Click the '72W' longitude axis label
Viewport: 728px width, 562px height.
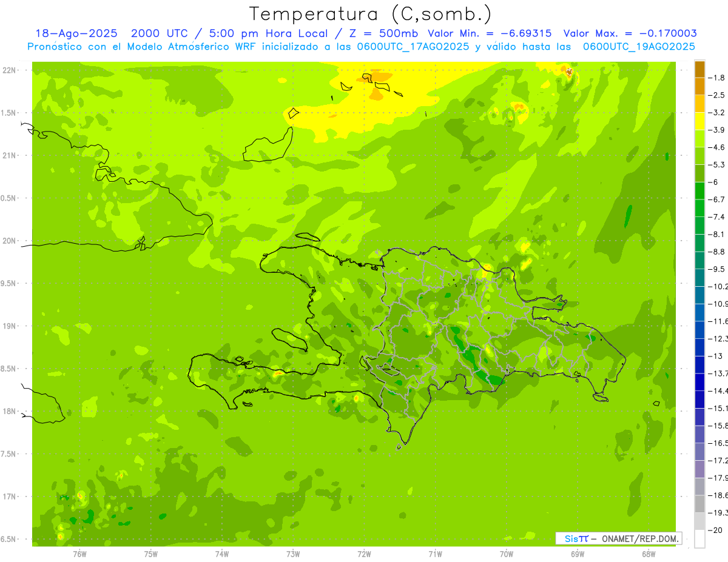pos(364,554)
